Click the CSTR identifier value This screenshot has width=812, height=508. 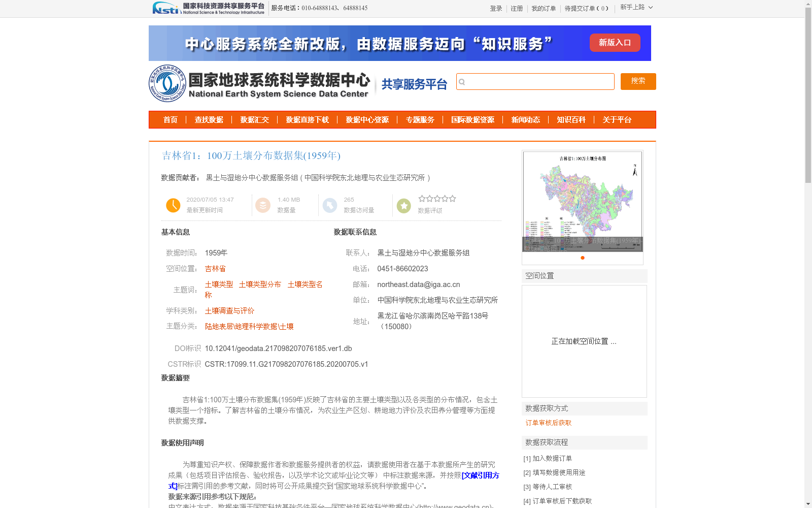(286, 364)
